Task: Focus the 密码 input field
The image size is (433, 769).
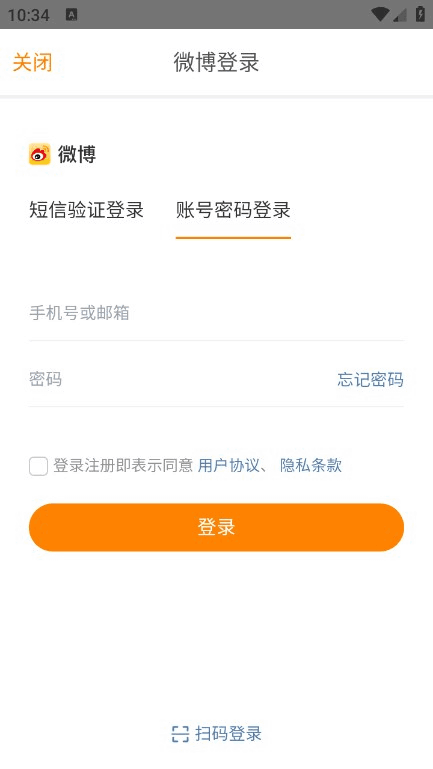Action: click(181, 380)
